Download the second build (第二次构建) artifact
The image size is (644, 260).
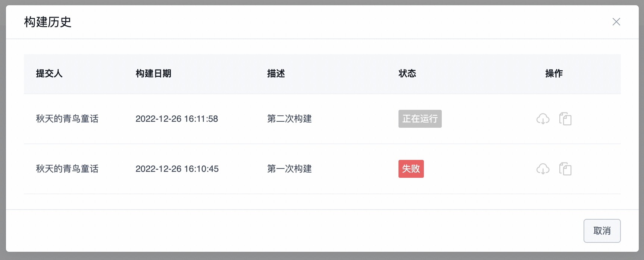[x=543, y=119]
